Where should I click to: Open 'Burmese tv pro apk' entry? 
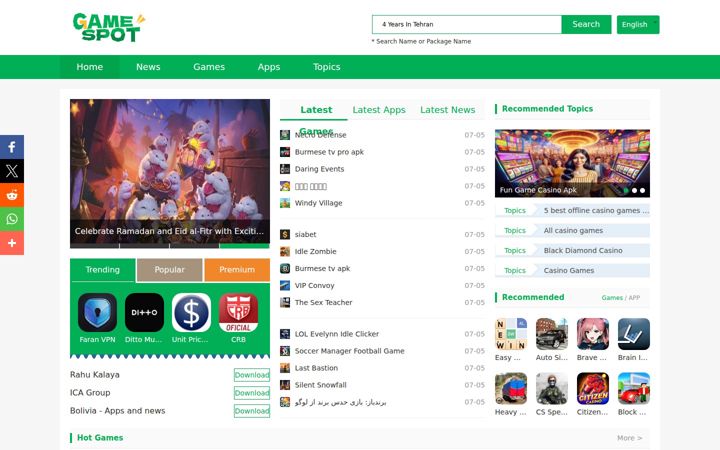click(x=329, y=152)
